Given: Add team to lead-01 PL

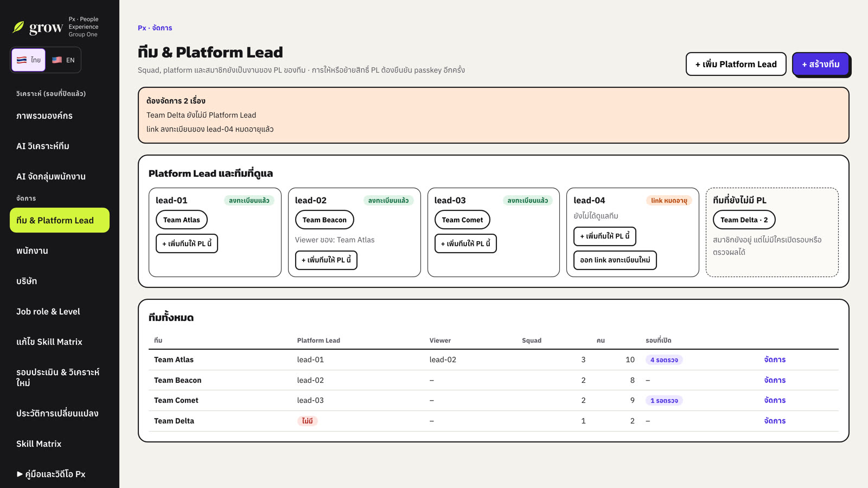Looking at the screenshot, I should [x=187, y=243].
